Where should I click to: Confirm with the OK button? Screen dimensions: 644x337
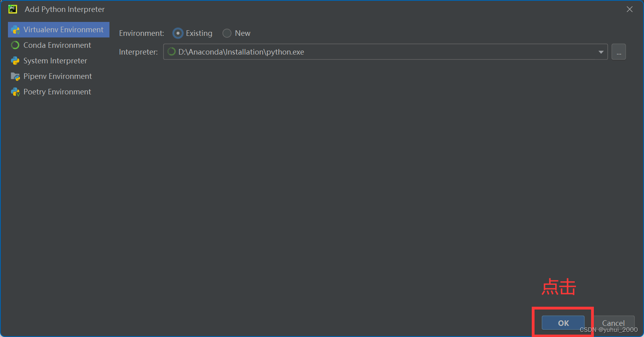(x=563, y=323)
